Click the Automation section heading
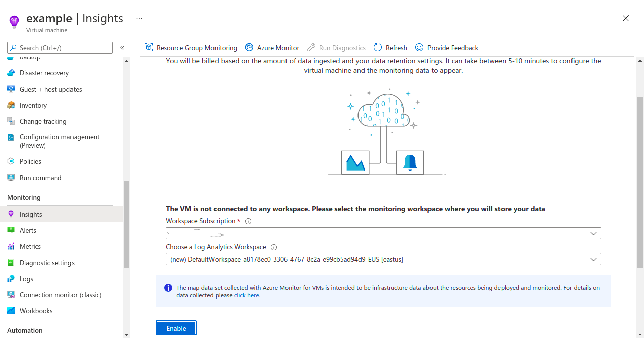 point(25,330)
